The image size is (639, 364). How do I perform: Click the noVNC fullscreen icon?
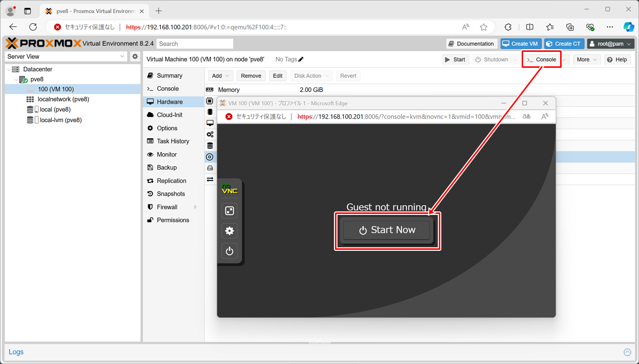(230, 211)
